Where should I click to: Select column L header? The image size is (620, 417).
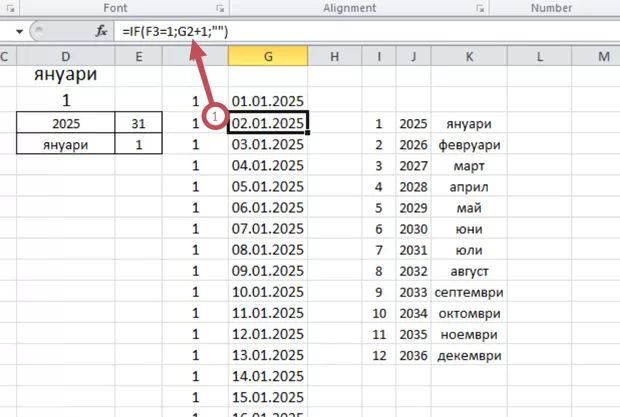click(539, 56)
